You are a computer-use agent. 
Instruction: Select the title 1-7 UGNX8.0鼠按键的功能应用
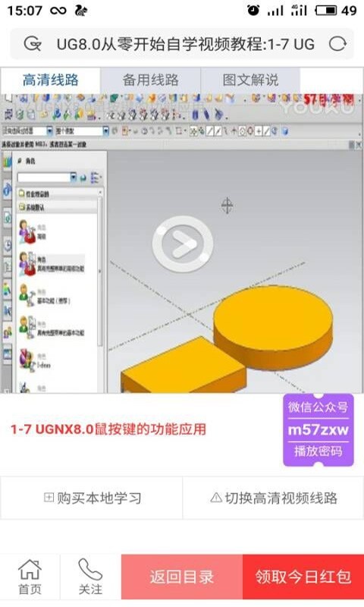(x=108, y=429)
